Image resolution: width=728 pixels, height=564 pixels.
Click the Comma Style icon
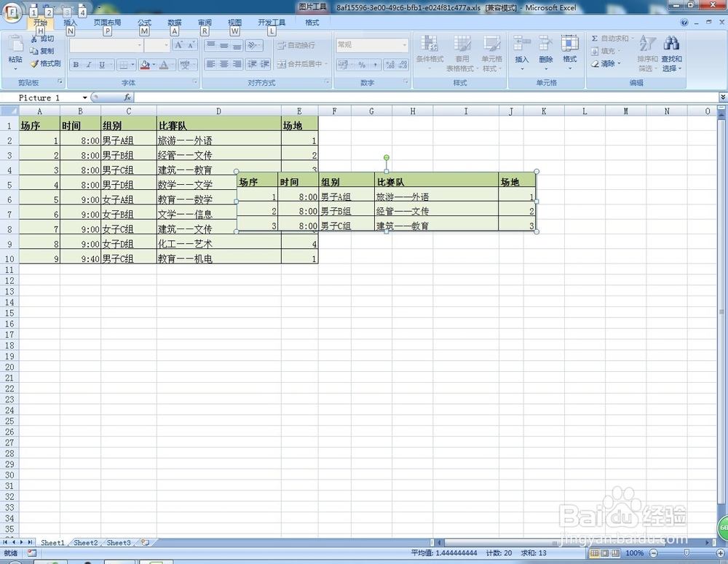(375, 65)
